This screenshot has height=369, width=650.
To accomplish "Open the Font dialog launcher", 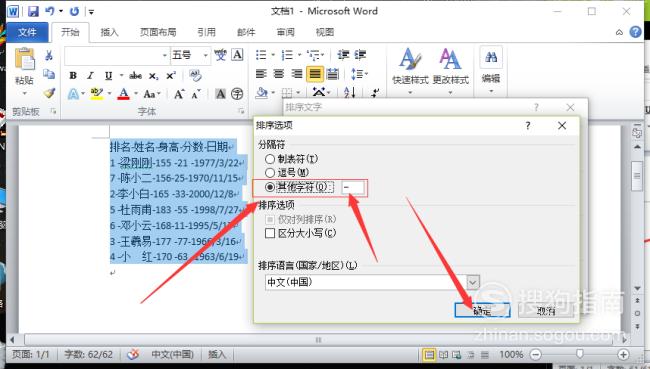I will click(241, 111).
